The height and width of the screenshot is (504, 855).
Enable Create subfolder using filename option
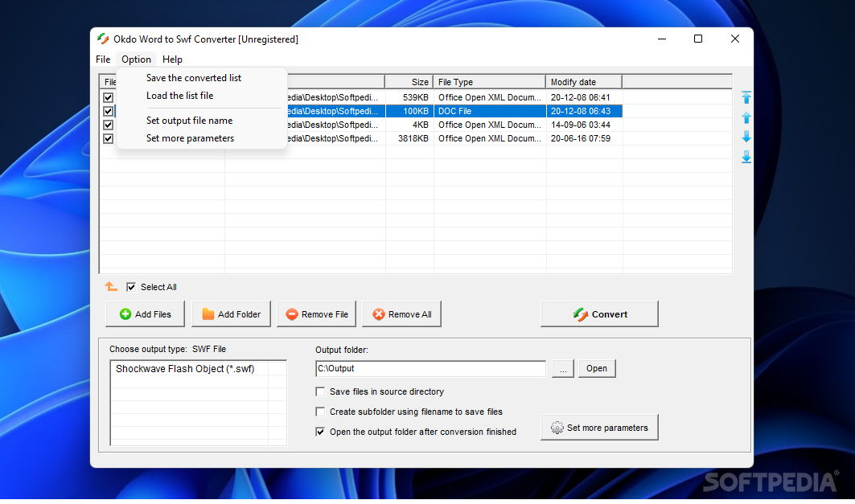pyautogui.click(x=320, y=412)
